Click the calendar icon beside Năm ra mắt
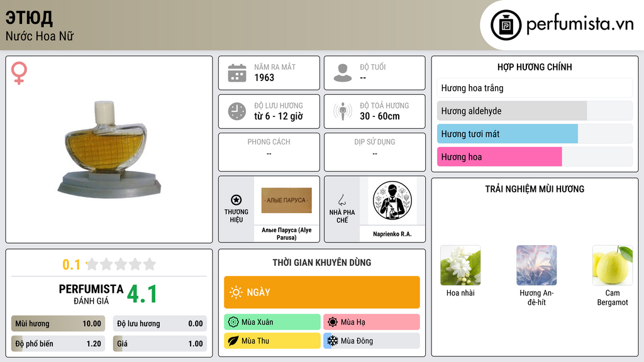The image size is (644, 362). pyautogui.click(x=237, y=73)
